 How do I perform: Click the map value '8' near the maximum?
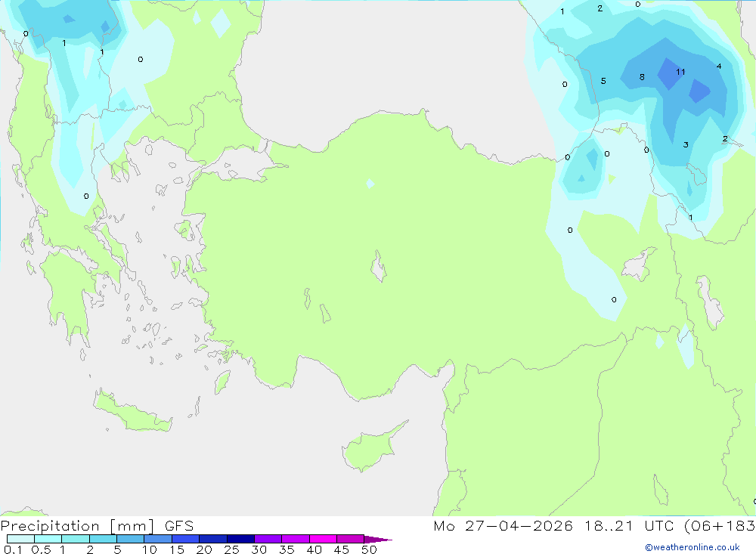642,77
